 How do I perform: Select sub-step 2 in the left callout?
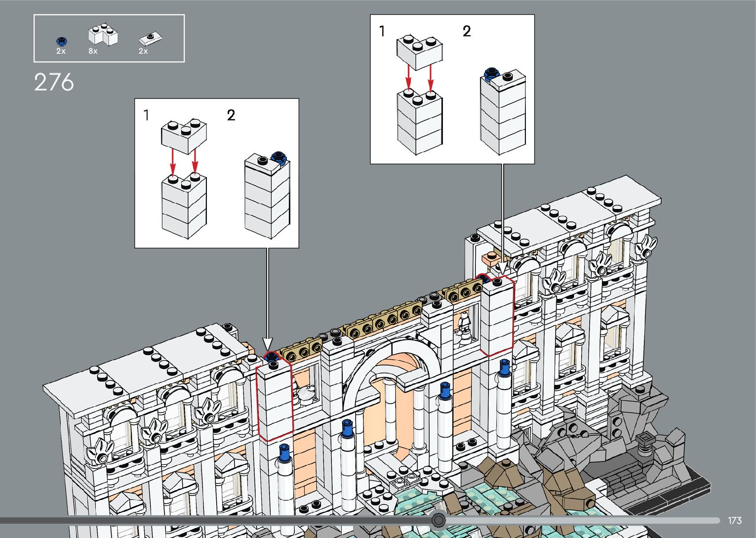click(231, 115)
